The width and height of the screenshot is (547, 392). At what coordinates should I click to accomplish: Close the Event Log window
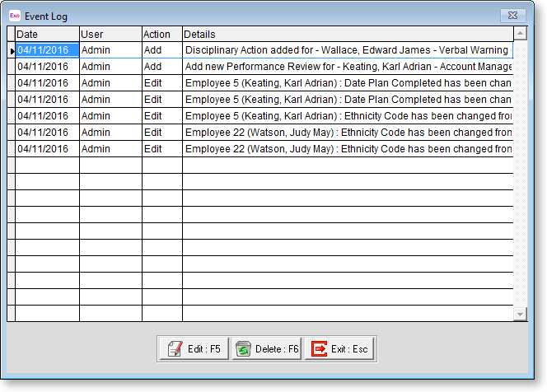pos(513,15)
